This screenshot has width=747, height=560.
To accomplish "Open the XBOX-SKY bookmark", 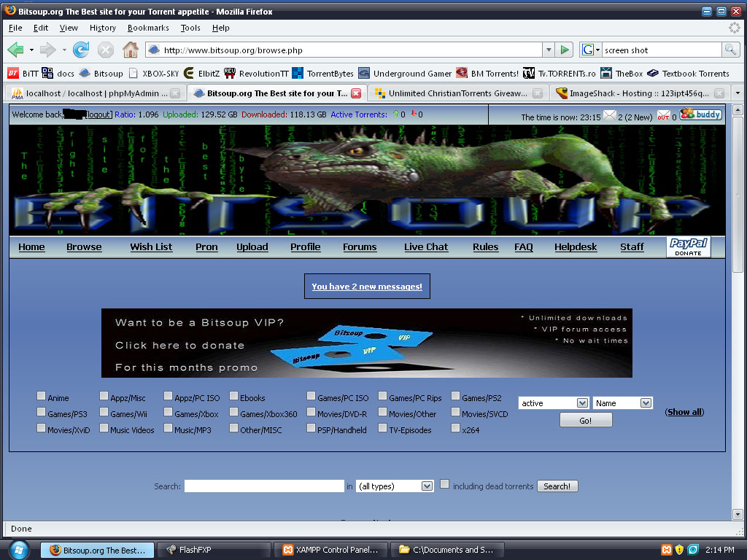I will pyautogui.click(x=154, y=74).
